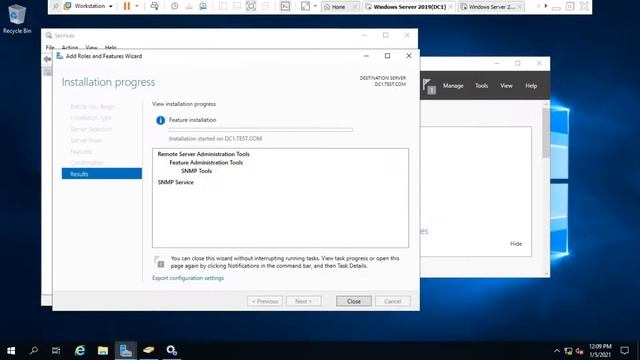Open the clock showing 12:09 PM

pos(600,351)
